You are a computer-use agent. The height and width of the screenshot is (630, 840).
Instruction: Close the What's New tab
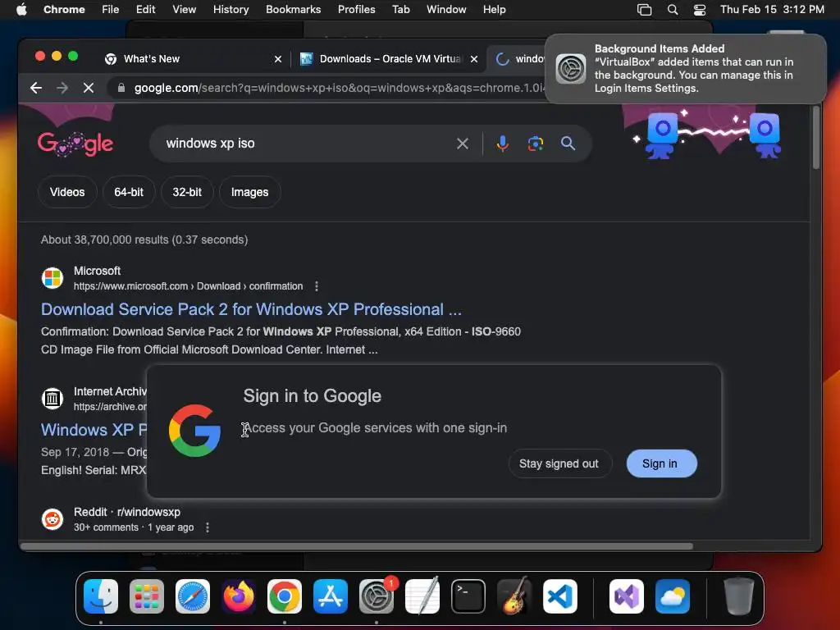(277, 59)
